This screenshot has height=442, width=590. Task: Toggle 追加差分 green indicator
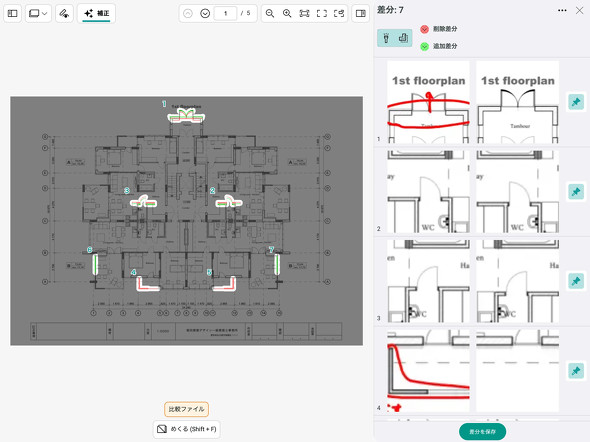click(x=424, y=46)
